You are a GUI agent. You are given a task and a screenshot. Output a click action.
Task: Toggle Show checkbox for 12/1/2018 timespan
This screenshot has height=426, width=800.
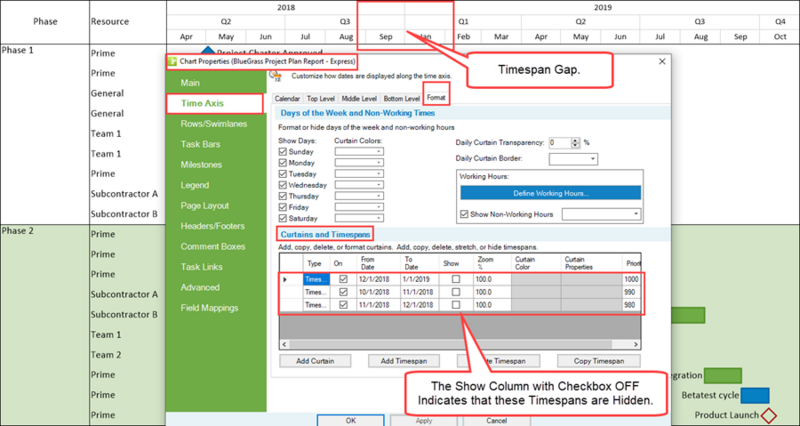[x=456, y=280]
